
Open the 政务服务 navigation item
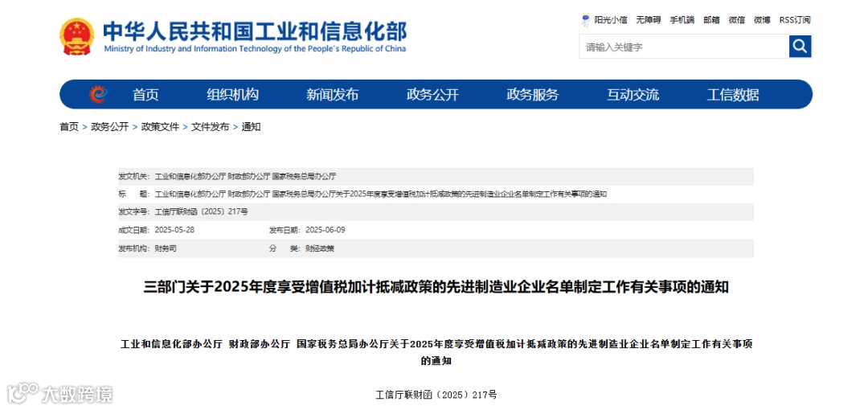coord(533,95)
